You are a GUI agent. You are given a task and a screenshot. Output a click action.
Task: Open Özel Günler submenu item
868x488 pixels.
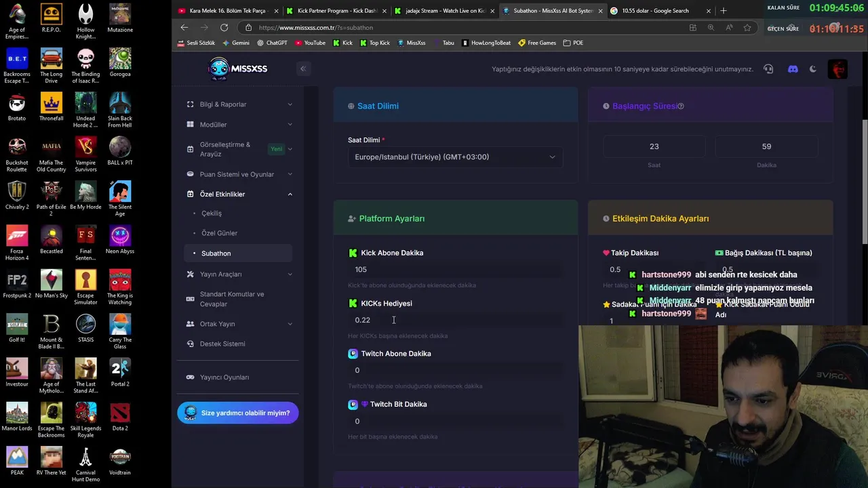[x=219, y=233]
